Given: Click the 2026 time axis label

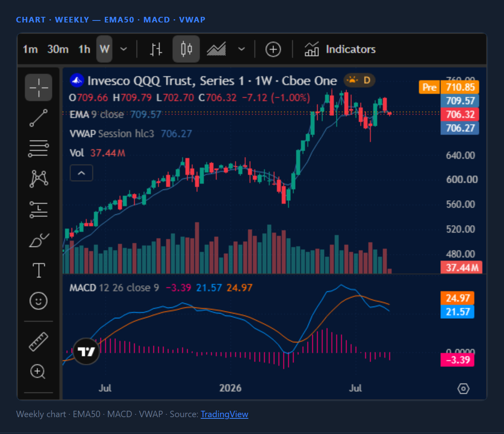Looking at the screenshot, I should [x=230, y=388].
